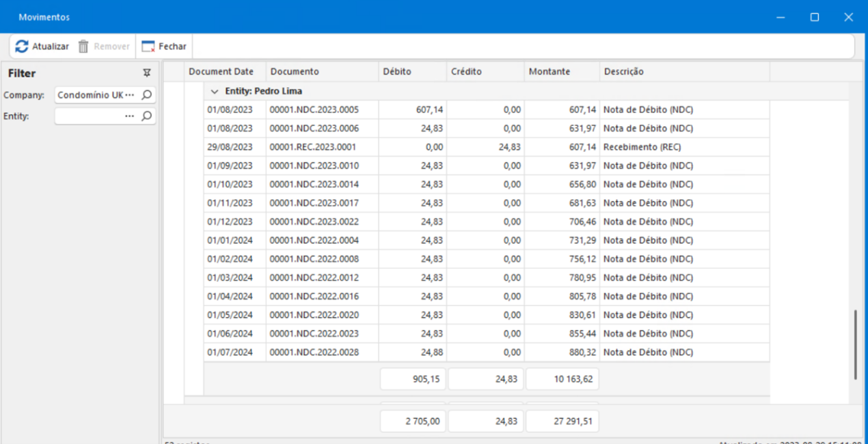Select document 00001.NDC.2023.0005 row
The height and width of the screenshot is (444, 868).
[x=313, y=109]
